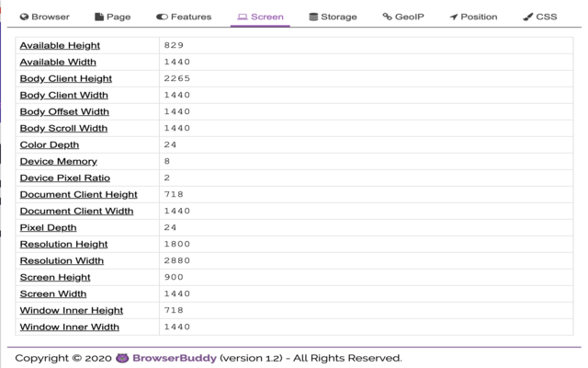Click the brush icon on CSS tab
The height and width of the screenshot is (368, 588).
[527, 17]
